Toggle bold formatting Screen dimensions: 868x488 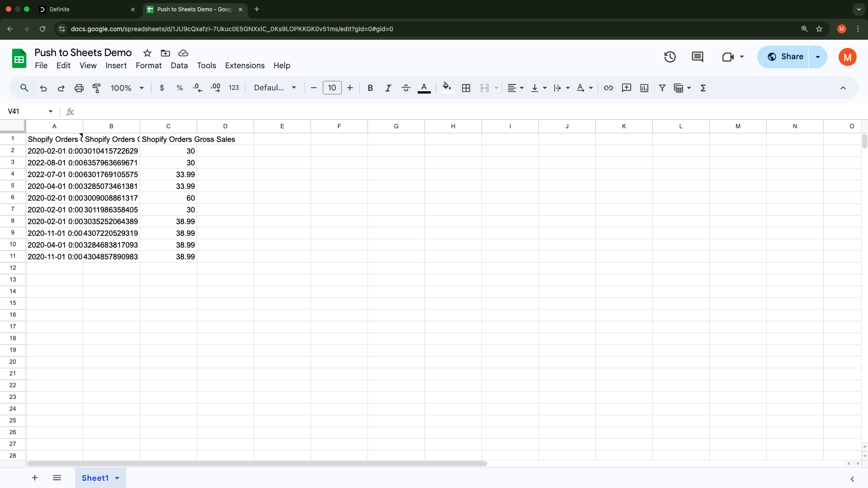370,88
